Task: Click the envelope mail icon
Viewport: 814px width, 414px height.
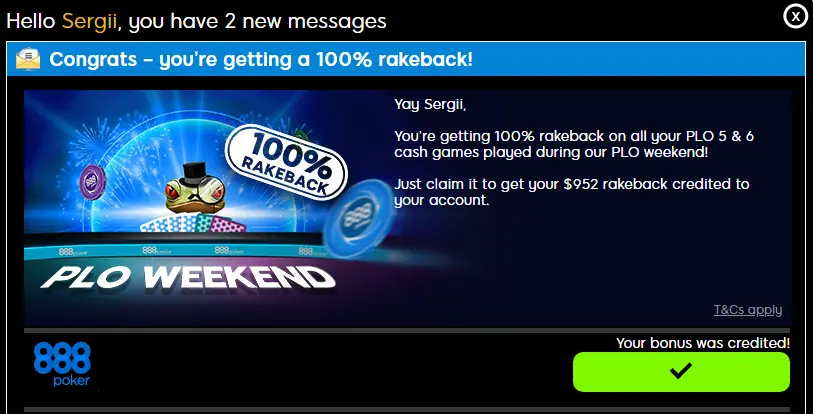Action: point(28,59)
